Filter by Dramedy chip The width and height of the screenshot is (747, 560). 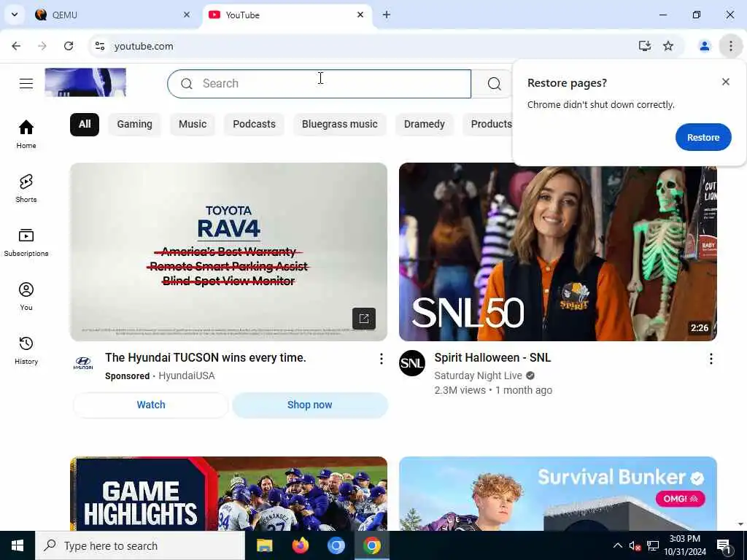click(425, 124)
